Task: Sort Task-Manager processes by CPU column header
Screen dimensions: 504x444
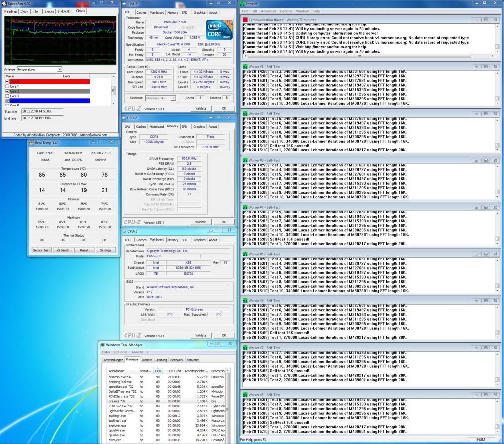Action: coord(158,371)
